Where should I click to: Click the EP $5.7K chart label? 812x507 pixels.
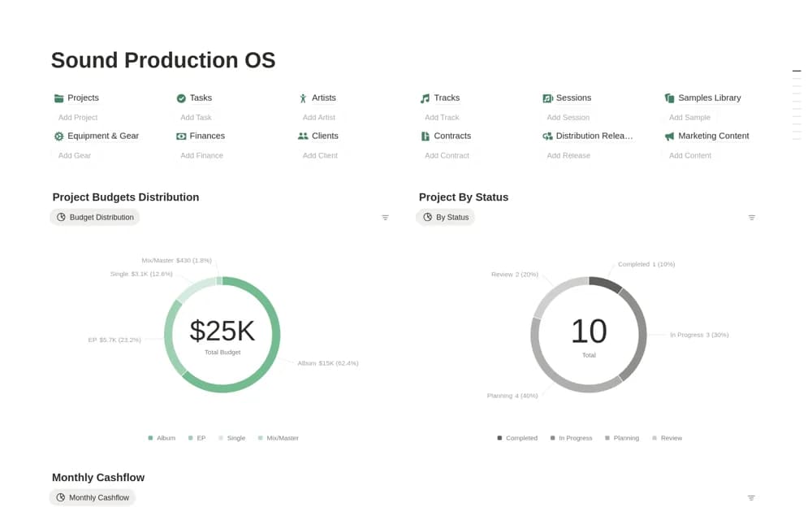point(114,340)
